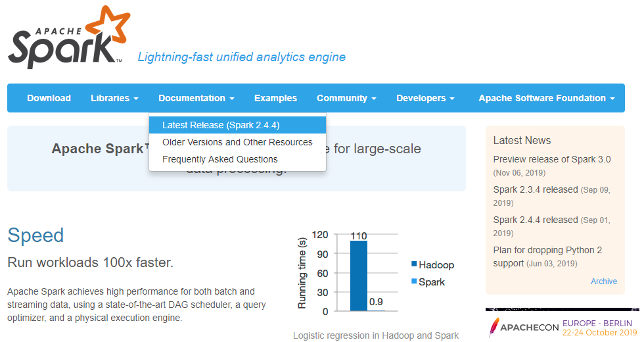Expand the Community dropdown menu
The height and width of the screenshot is (342, 644).
(346, 98)
